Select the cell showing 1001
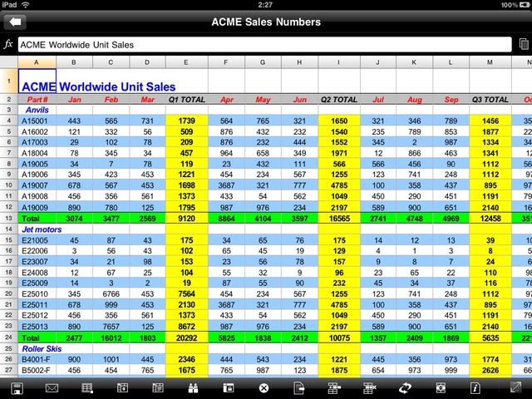 tap(111, 359)
